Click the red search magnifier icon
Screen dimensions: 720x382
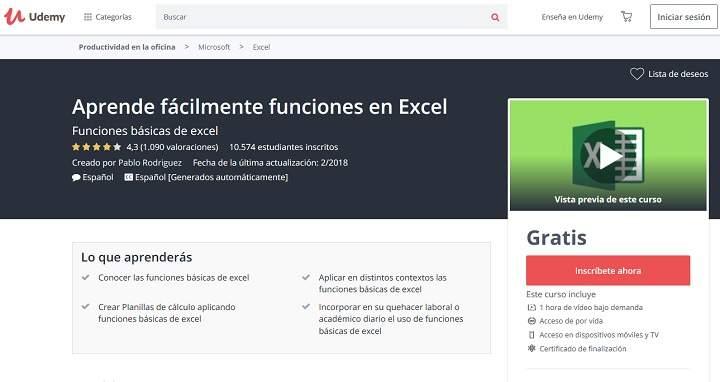[495, 17]
